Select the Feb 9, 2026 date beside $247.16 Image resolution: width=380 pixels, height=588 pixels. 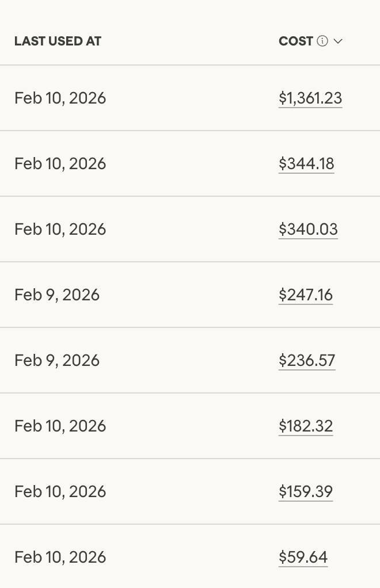[57, 295]
